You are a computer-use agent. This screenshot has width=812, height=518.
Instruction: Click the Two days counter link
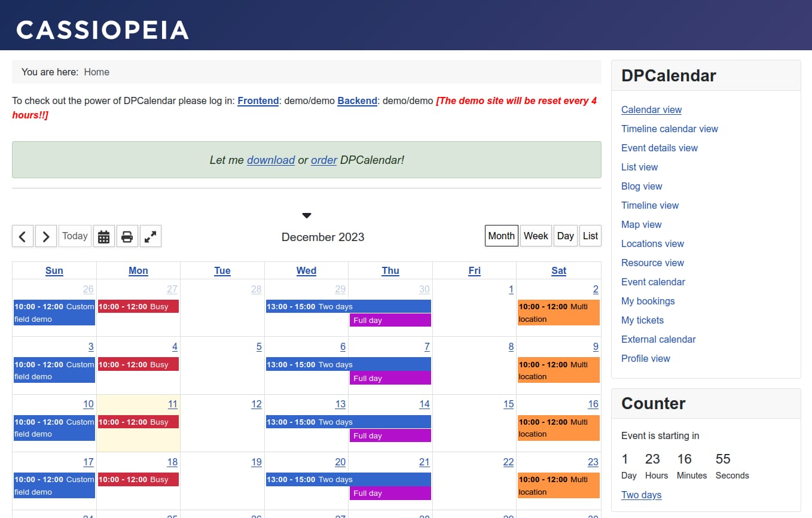click(641, 495)
